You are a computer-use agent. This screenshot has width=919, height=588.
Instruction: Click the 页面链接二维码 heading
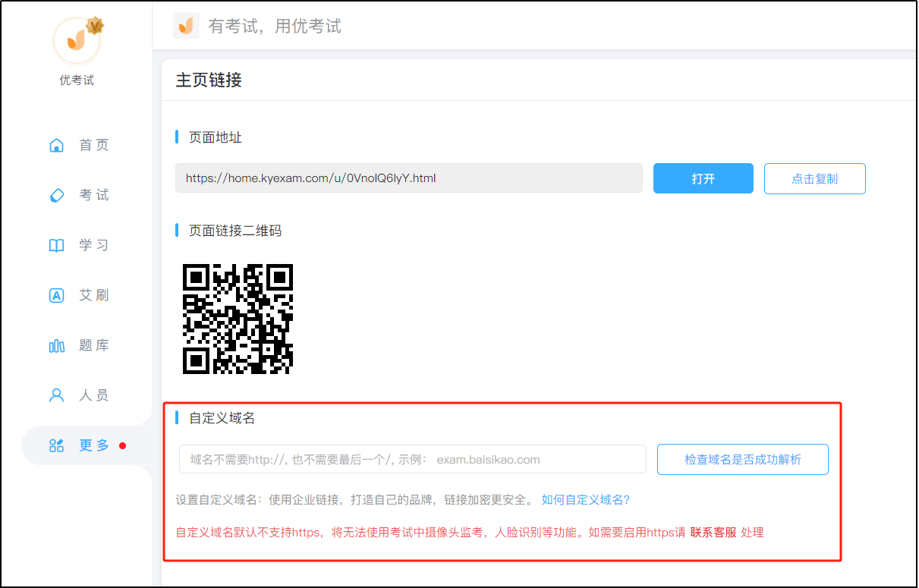[235, 230]
